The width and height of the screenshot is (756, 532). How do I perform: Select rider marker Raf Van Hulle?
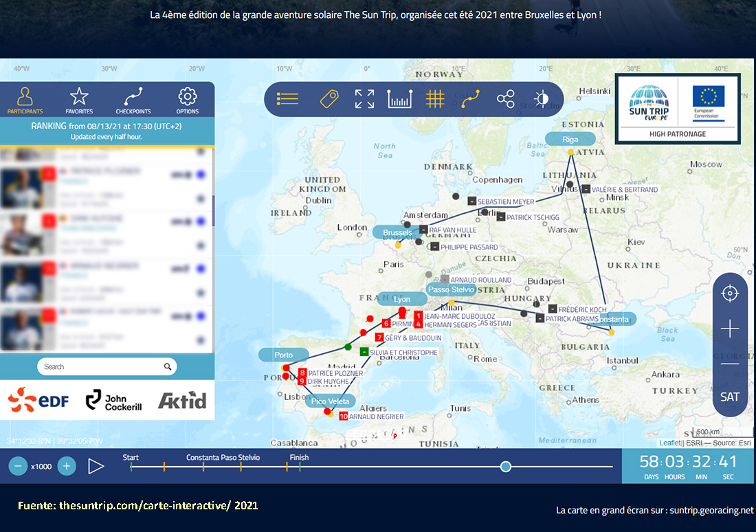pyautogui.click(x=448, y=230)
